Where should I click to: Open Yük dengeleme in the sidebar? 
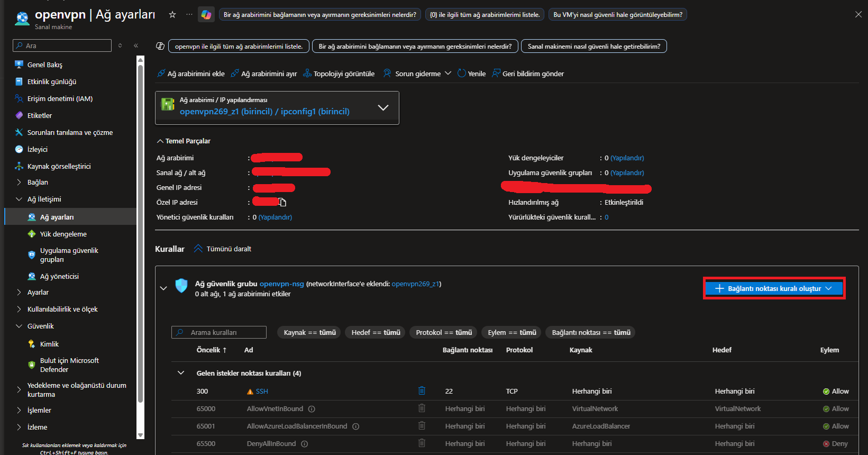[63, 234]
